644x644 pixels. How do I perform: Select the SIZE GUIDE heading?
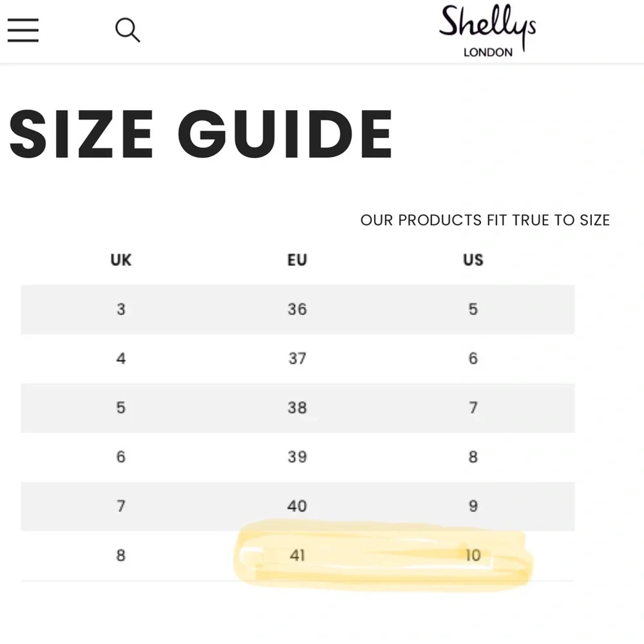tap(200, 133)
